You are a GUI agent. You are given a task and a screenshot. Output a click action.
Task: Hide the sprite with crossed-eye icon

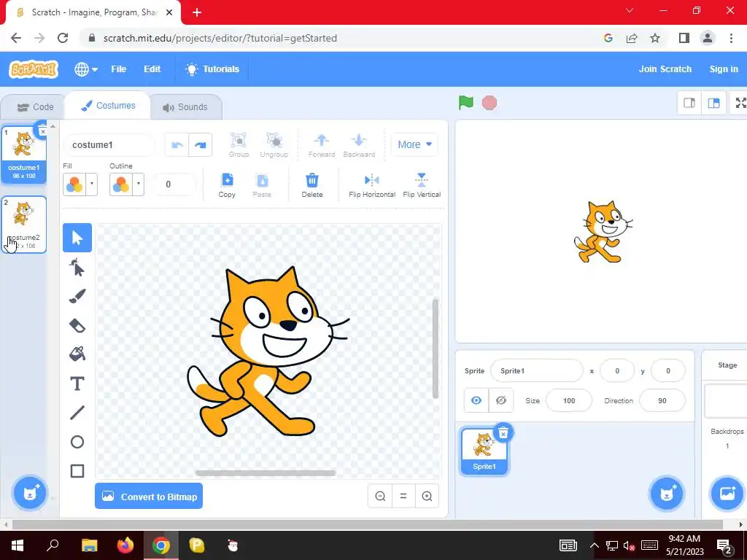[x=500, y=400]
